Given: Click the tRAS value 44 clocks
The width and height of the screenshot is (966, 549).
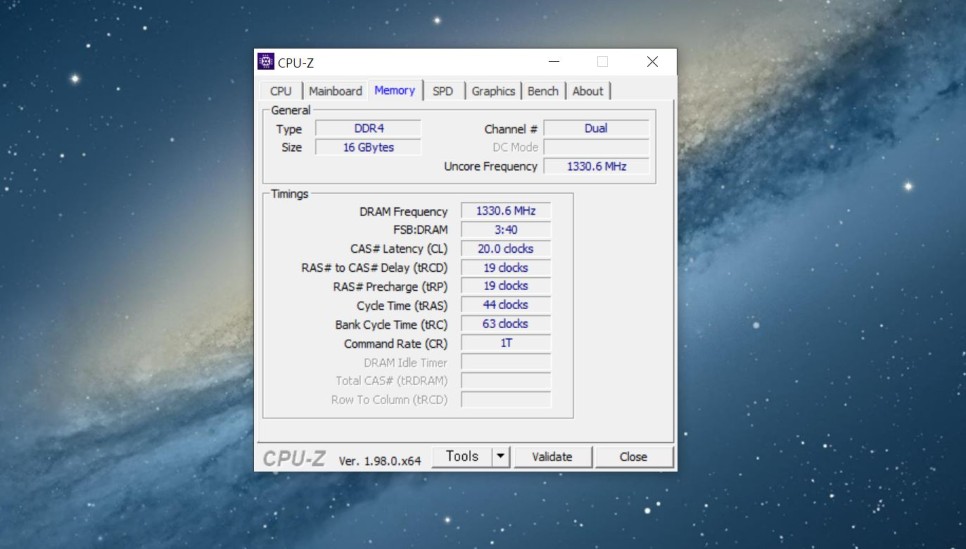Looking at the screenshot, I should click(x=506, y=305).
